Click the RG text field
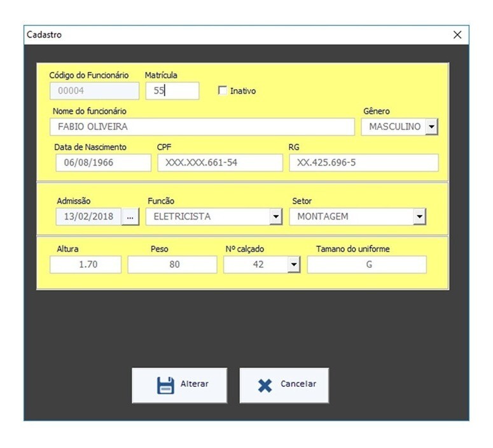 (x=363, y=163)
